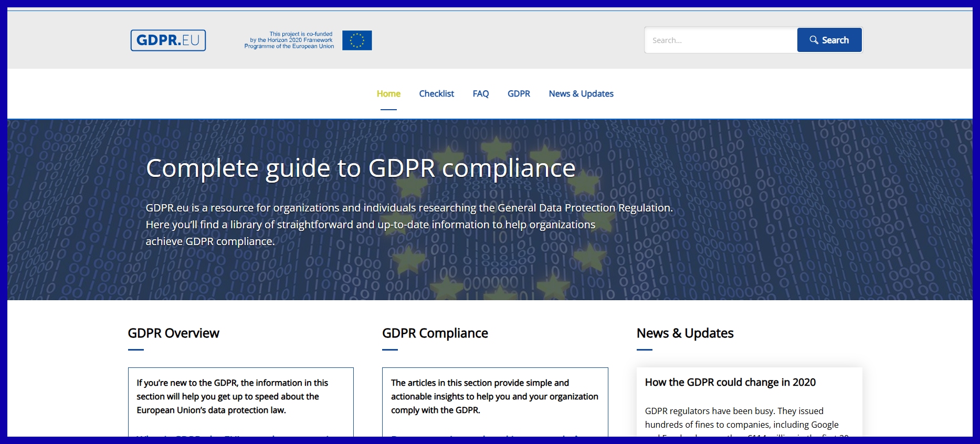This screenshot has height=444, width=980.
Task: Click the European Union flag icon
Action: (x=357, y=40)
